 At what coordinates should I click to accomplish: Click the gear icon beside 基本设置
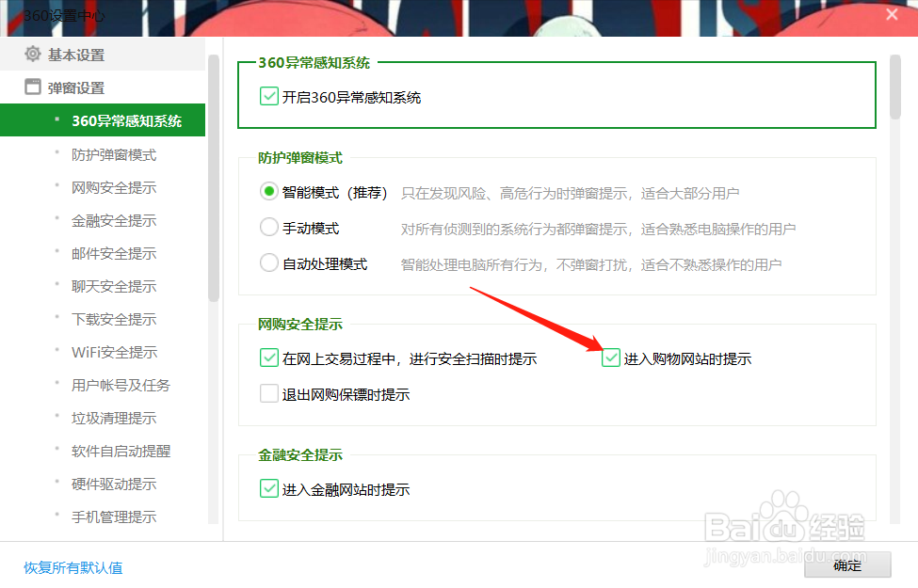click(33, 55)
